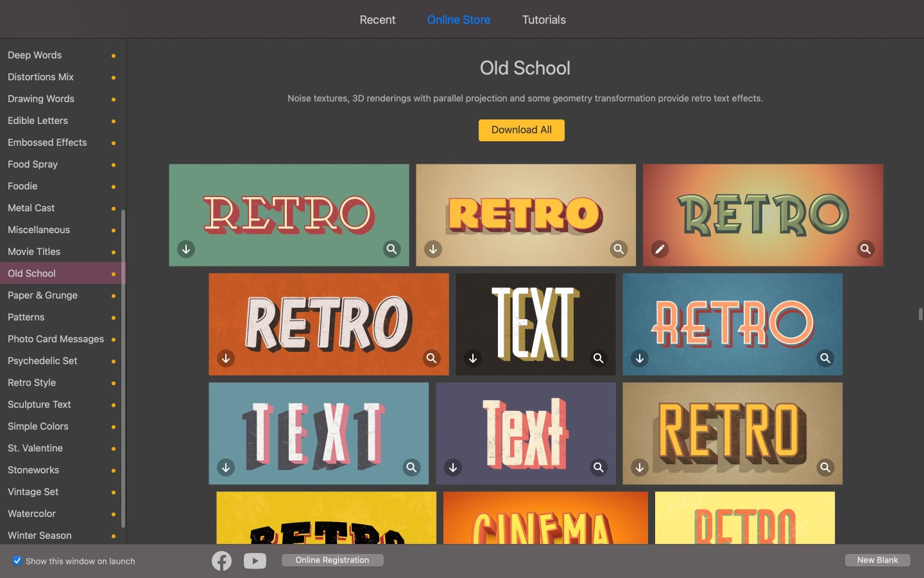Download the purple Text template

coord(453,468)
